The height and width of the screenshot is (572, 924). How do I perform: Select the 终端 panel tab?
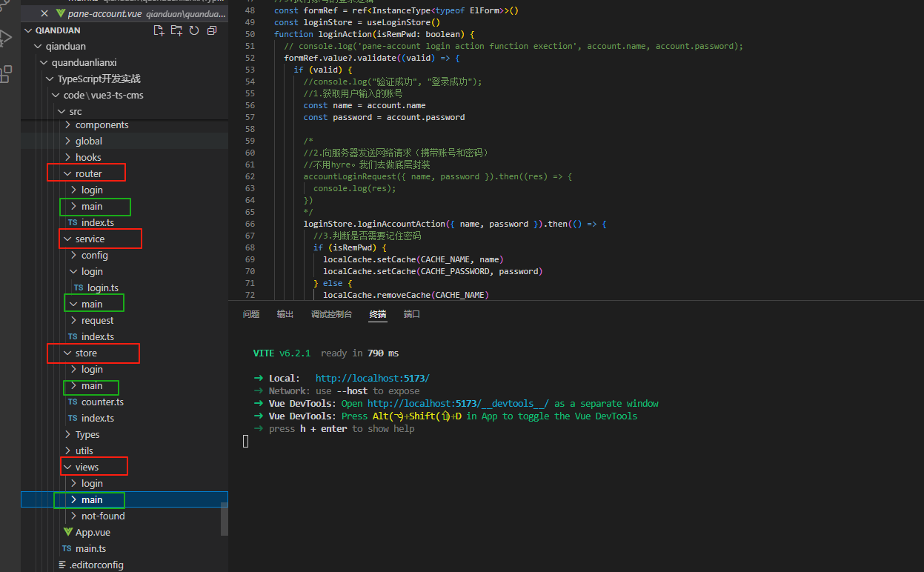pos(378,314)
